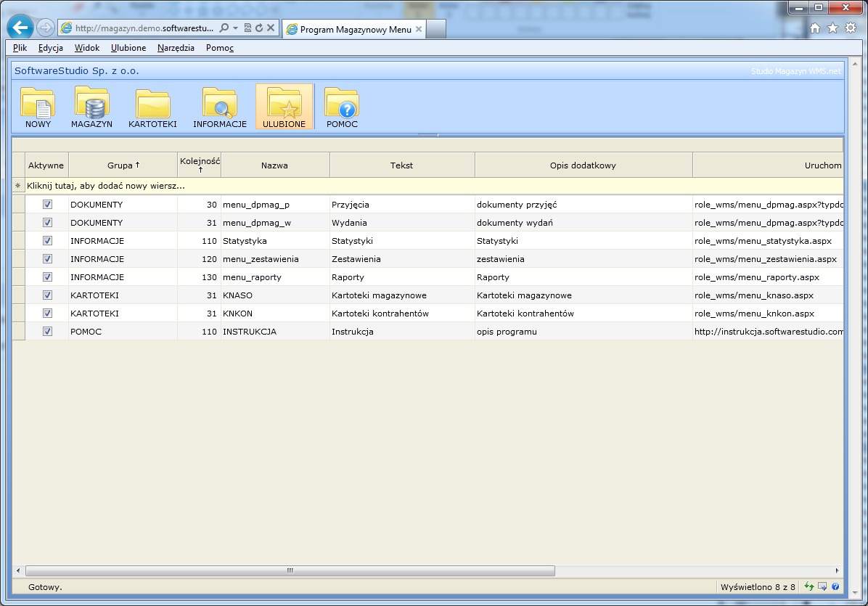Open the MAGAZYN database folder icon
The width and height of the screenshot is (868, 606).
coord(91,106)
